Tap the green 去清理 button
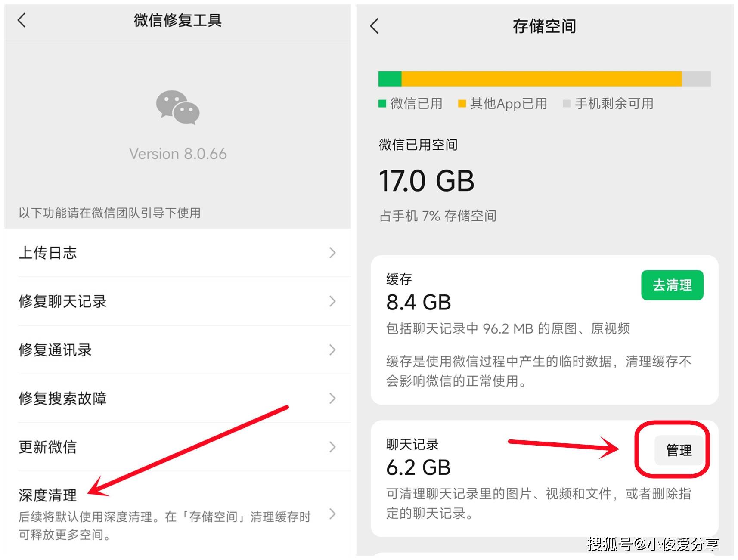This screenshot has width=738, height=560. click(x=672, y=285)
